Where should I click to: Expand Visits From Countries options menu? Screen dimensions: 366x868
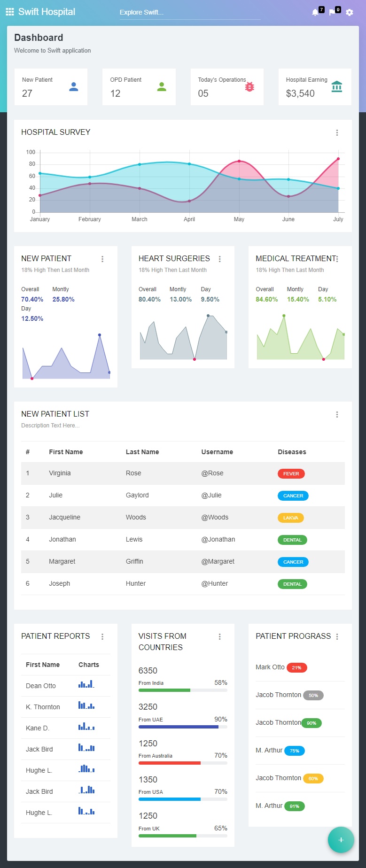219,636
